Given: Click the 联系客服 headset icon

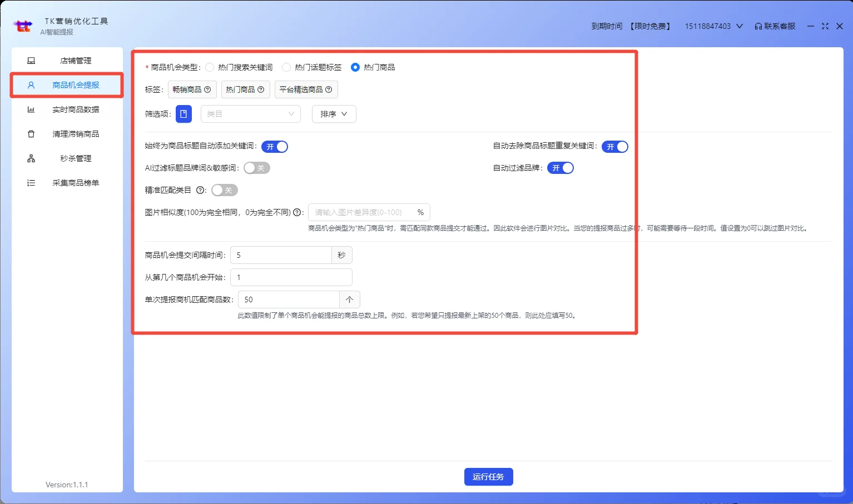Looking at the screenshot, I should tap(757, 26).
